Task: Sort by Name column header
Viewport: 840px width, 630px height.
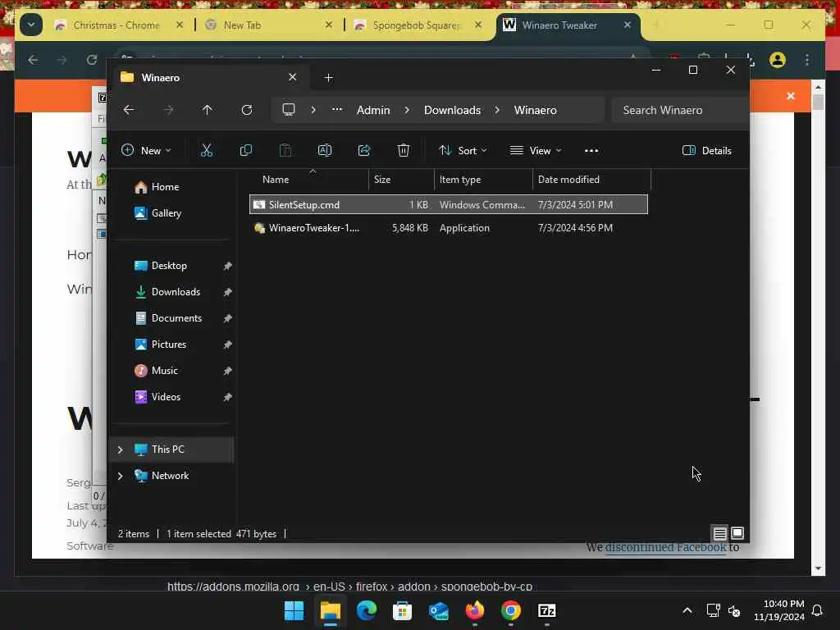Action: 276,180
